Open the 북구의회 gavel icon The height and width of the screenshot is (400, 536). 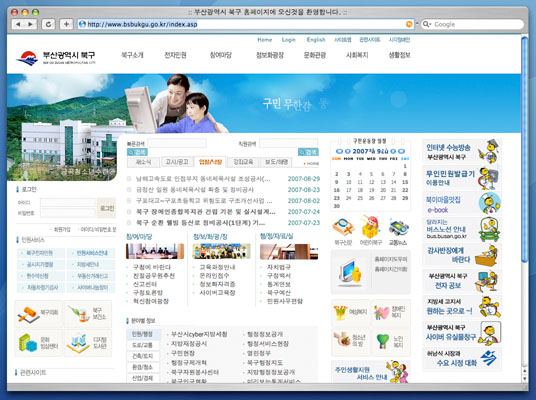(28, 315)
